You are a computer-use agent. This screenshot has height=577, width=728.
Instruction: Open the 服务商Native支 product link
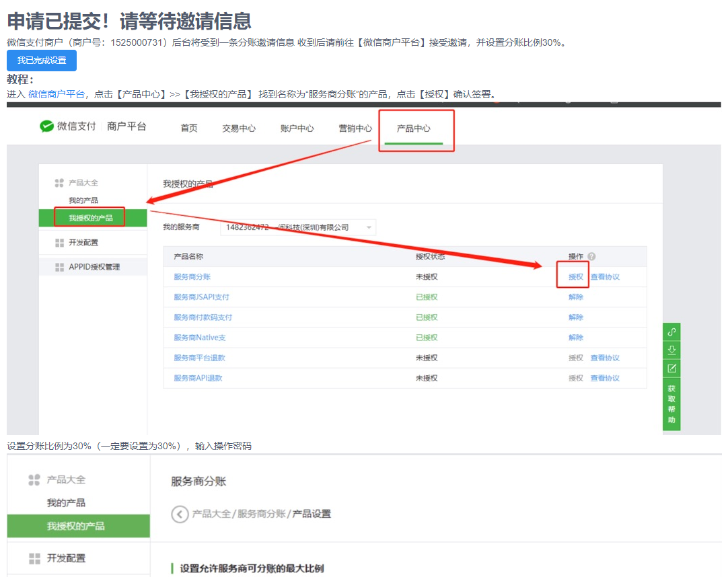click(x=200, y=338)
